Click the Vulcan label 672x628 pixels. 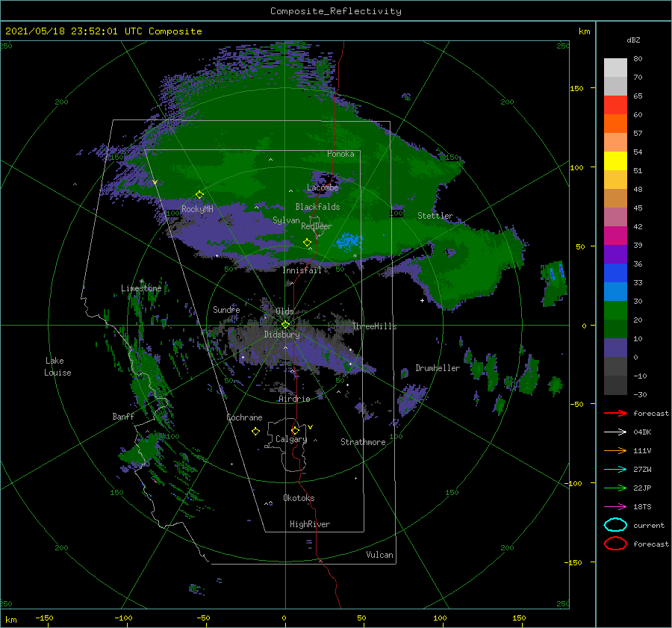click(380, 555)
